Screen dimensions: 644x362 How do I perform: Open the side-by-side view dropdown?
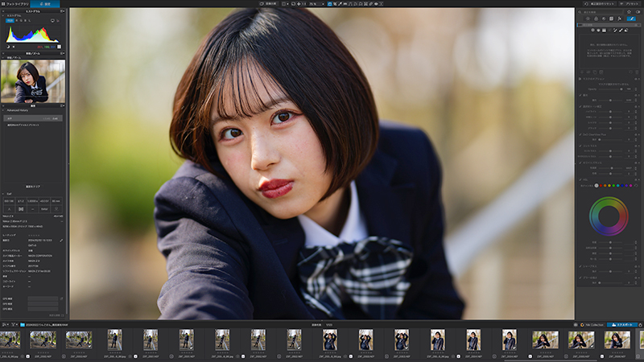[x=286, y=4]
